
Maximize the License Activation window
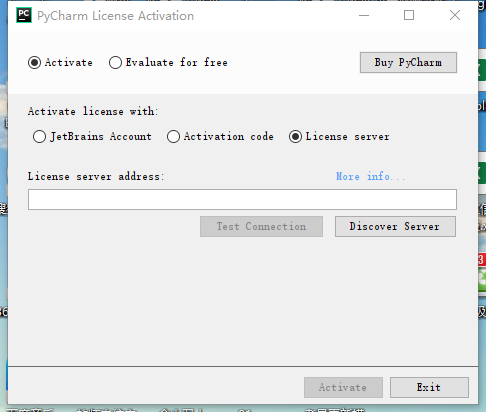point(409,15)
